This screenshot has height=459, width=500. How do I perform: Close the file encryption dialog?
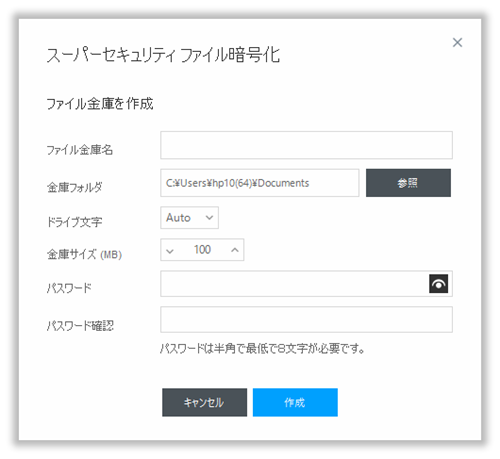pos(457,42)
